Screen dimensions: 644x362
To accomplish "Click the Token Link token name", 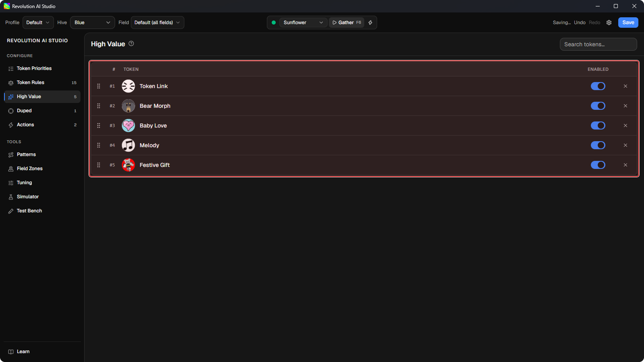I will pyautogui.click(x=154, y=86).
